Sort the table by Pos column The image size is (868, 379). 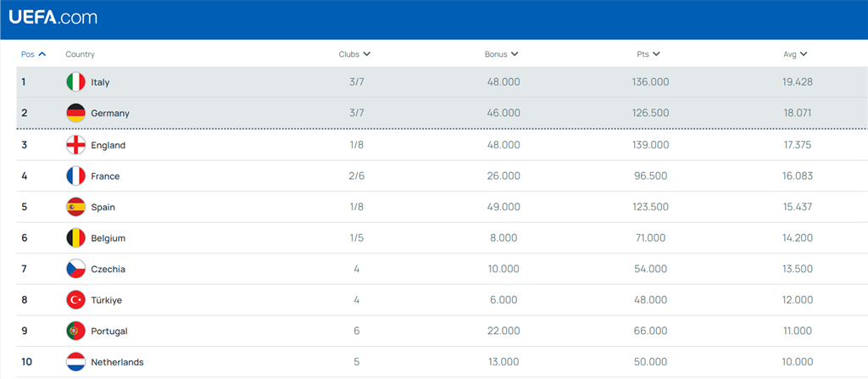point(33,54)
